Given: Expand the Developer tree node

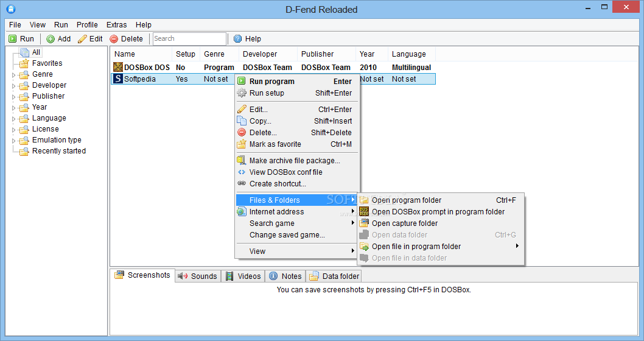Looking at the screenshot, I should 13,86.
